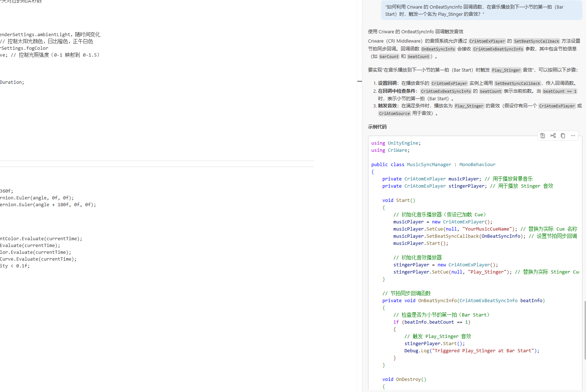586x392 pixels.
Task: Click the CriAtomSource inline code chip
Action: (394, 113)
